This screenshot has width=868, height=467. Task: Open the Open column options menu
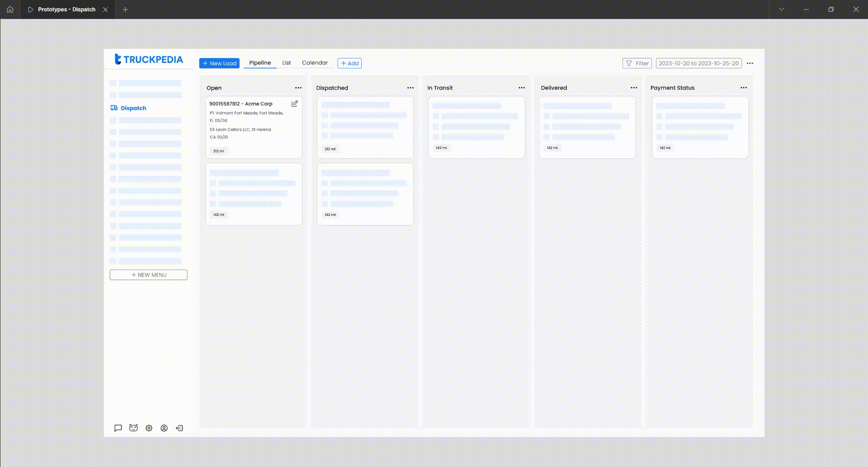pyautogui.click(x=298, y=88)
